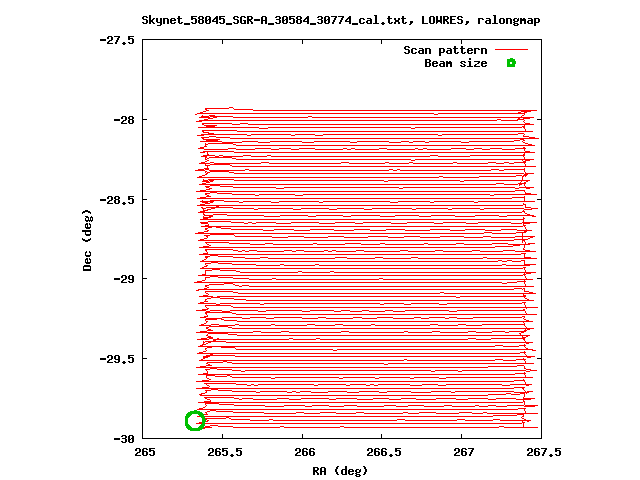Select the 'Scan pattern' legend label

pos(445,50)
